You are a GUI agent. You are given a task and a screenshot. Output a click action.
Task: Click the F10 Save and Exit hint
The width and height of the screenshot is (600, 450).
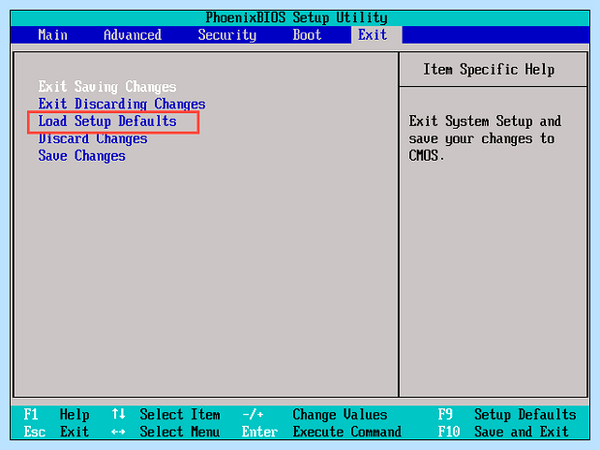pyautogui.click(x=503, y=432)
